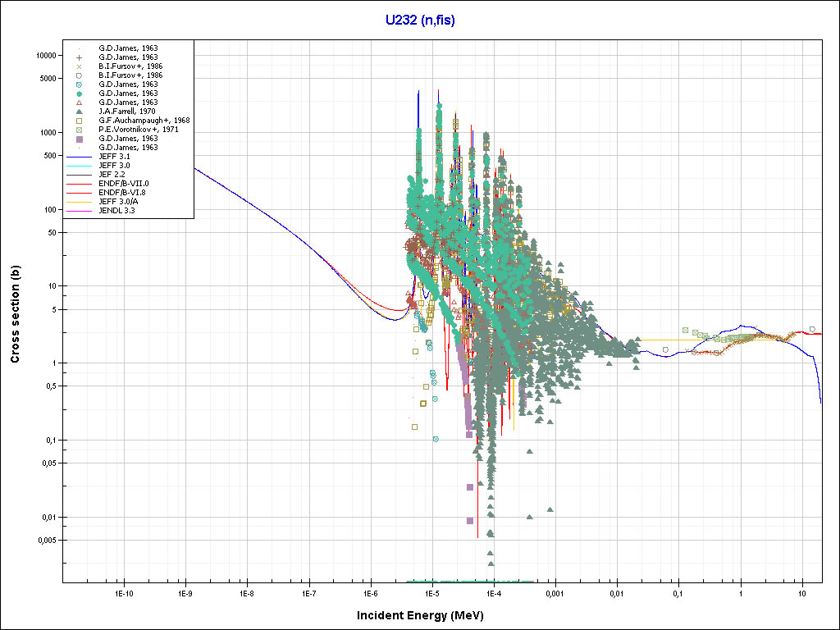Click the gray filled triangle J.A.Farrell legend marker
840x630 pixels.
pyautogui.click(x=80, y=112)
